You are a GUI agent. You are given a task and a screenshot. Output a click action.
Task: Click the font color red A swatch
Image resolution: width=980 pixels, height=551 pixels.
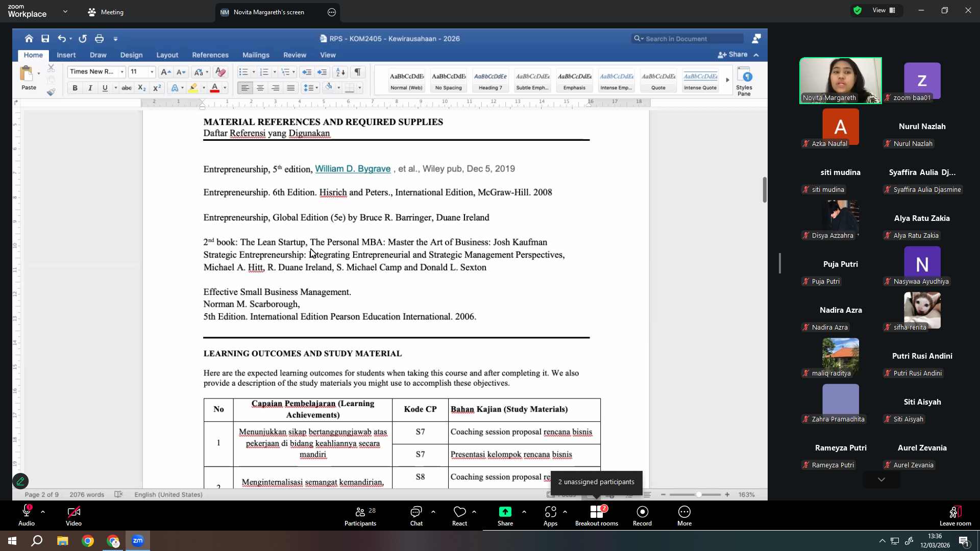215,88
